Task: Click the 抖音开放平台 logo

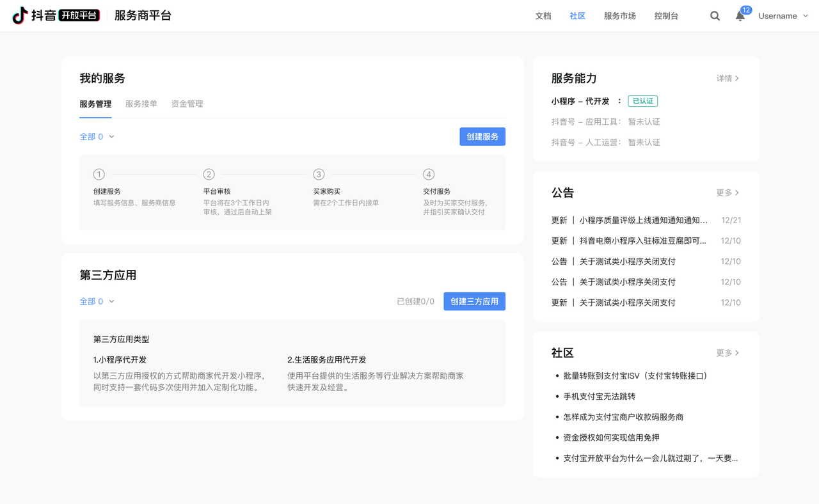Action: click(54, 14)
